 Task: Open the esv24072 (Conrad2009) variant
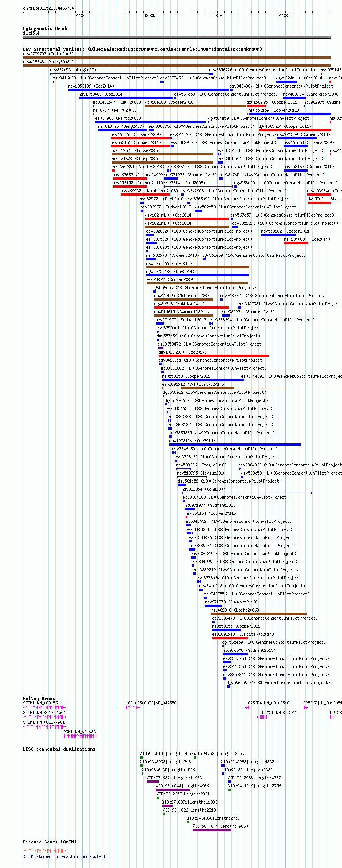point(197,283)
